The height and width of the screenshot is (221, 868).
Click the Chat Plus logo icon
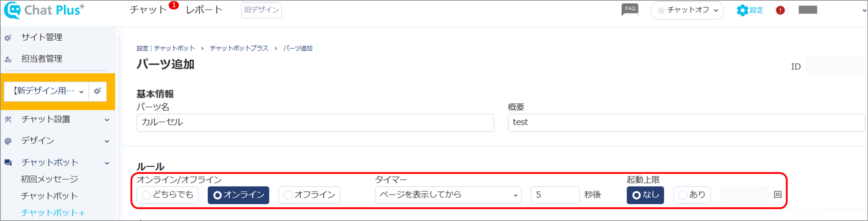(13, 10)
